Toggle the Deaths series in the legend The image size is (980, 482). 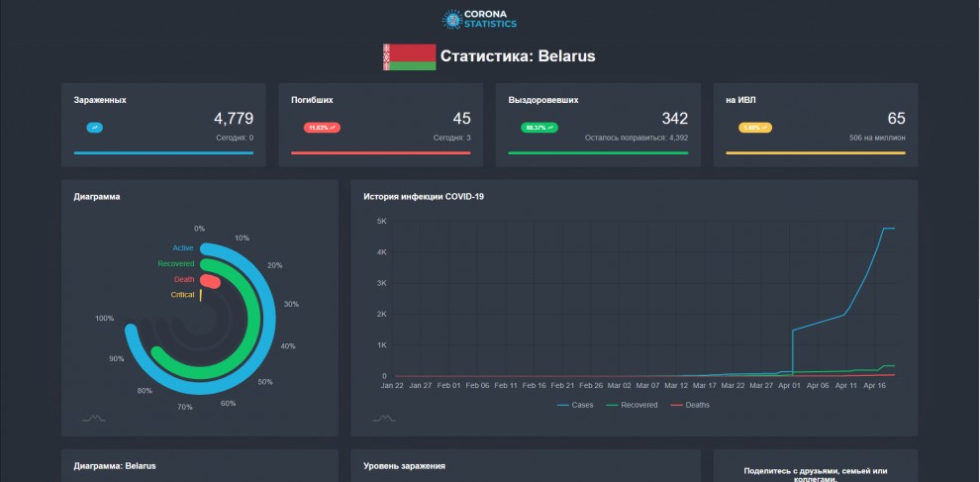pos(690,405)
